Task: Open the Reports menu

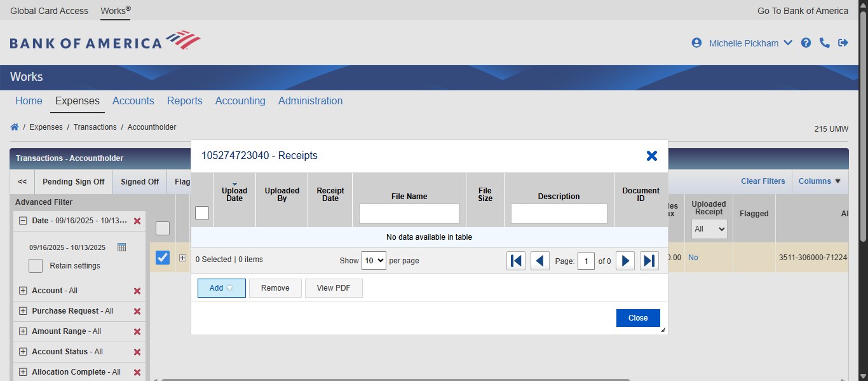Action: click(x=184, y=100)
